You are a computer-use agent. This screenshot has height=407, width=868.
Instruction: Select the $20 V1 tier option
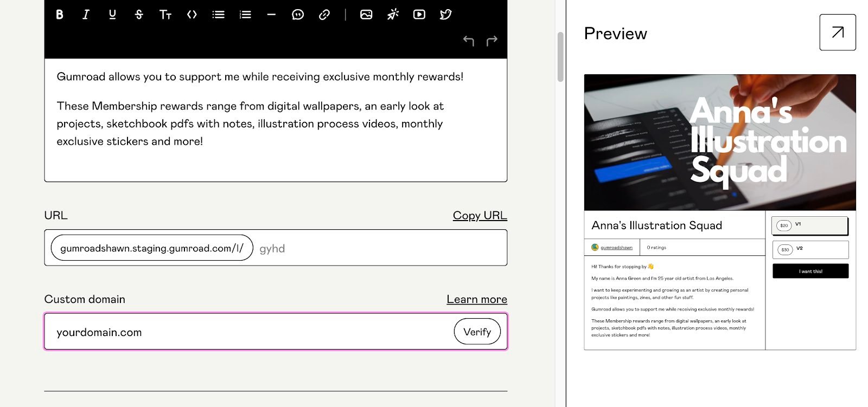pyautogui.click(x=810, y=226)
